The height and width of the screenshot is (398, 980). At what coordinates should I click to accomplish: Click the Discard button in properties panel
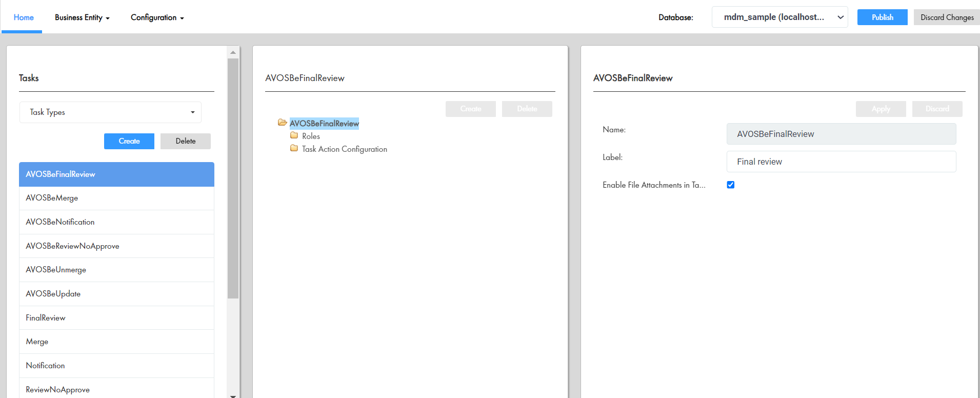click(937, 109)
